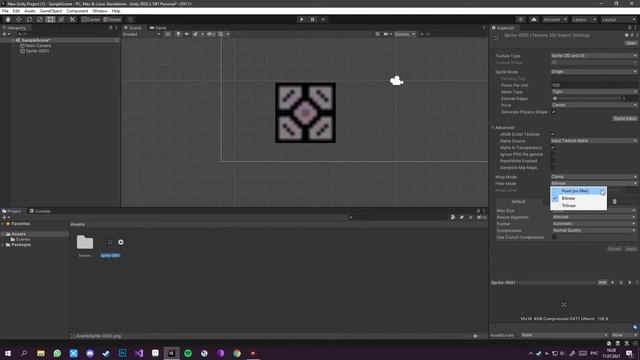
Task: Enable Generate Mip Maps checkbox
Action: coord(553,168)
